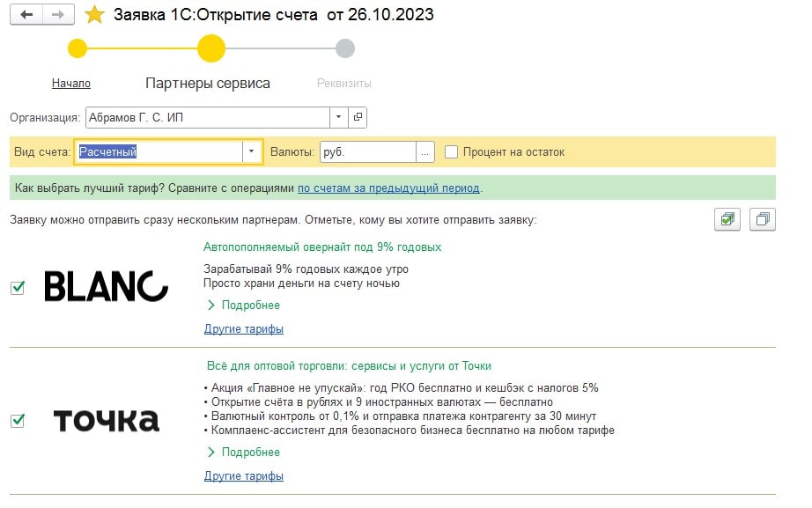Open the Организация dropdown list
The height and width of the screenshot is (508, 812).
[x=339, y=117]
